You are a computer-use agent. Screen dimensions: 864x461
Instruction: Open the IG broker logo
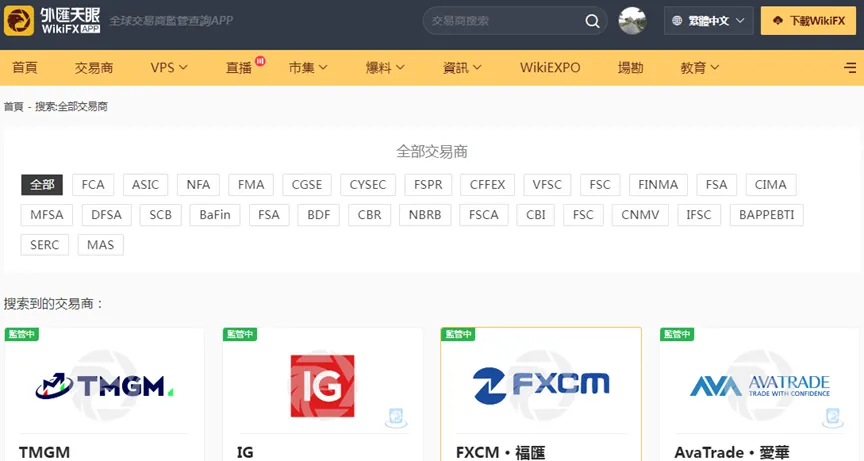pos(322,386)
